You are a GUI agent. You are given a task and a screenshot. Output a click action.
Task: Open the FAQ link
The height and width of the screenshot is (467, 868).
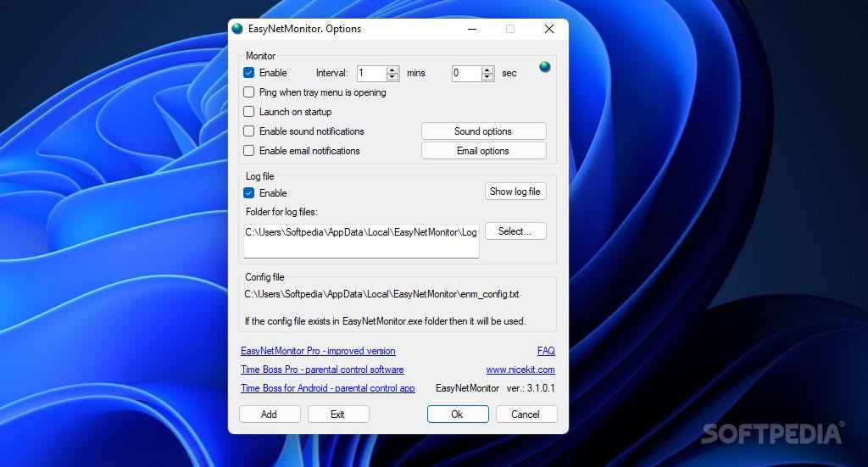coord(546,351)
